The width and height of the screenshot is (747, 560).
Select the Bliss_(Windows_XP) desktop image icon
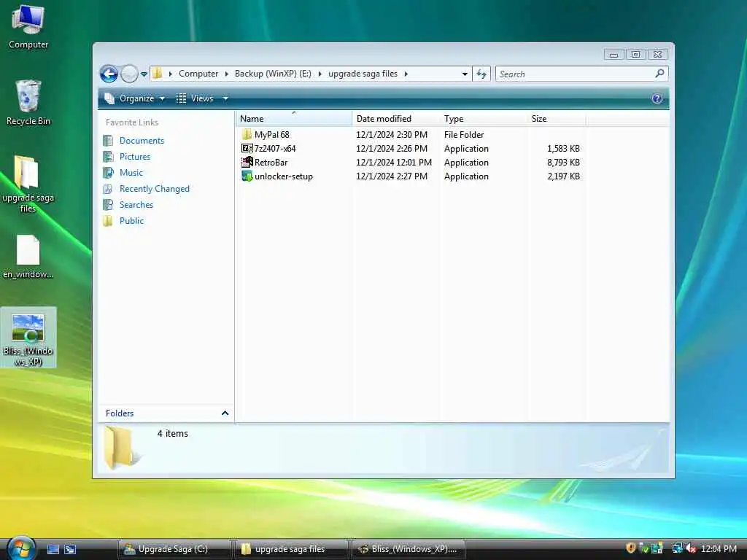click(28, 338)
